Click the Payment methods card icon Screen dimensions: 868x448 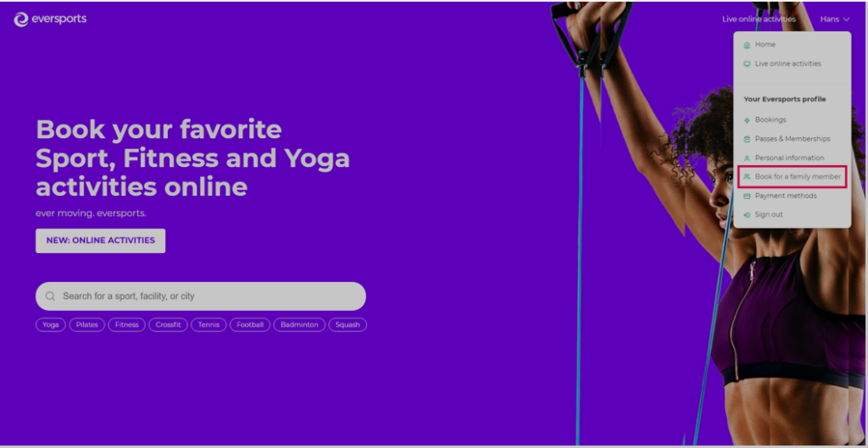coord(747,196)
